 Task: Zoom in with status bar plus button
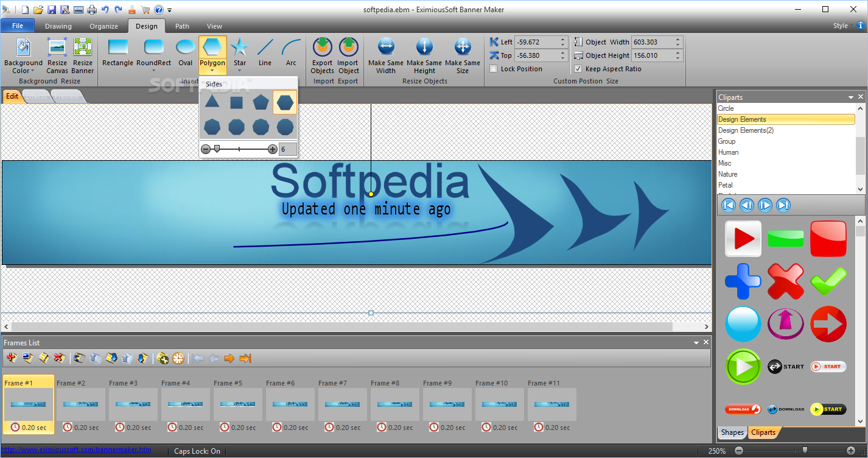(851, 451)
